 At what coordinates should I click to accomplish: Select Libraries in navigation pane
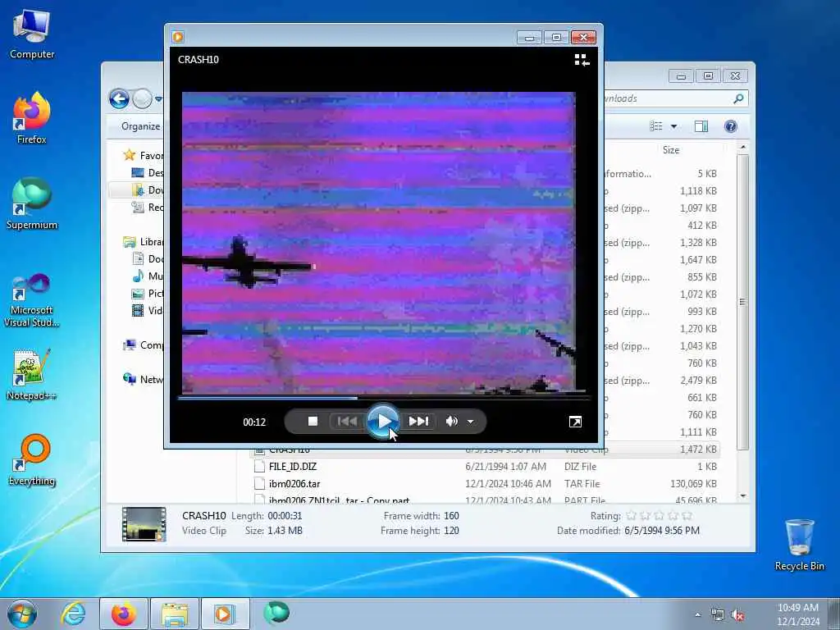tap(144, 242)
